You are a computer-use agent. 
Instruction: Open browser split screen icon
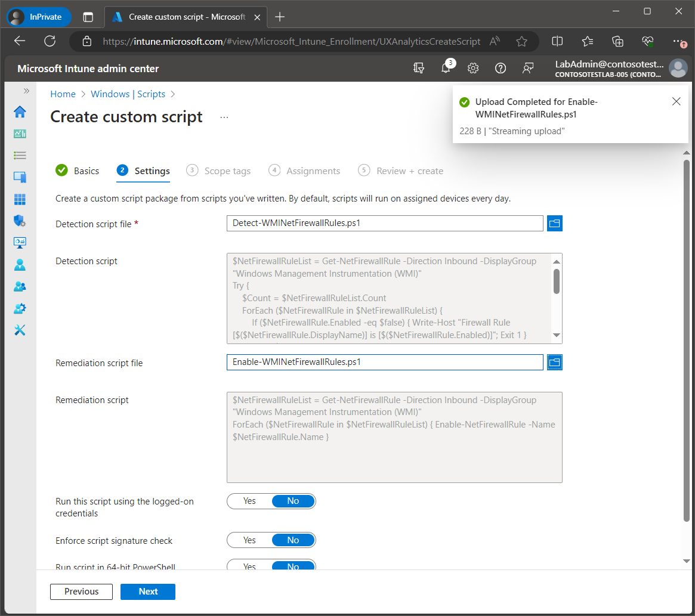[557, 41]
